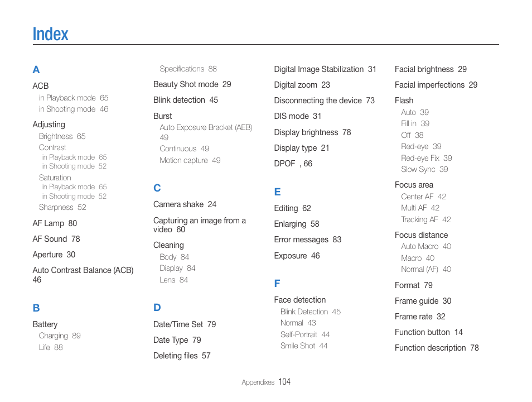Select the Red-eye Fix flash subentry
This screenshot has height=402, width=532.
(427, 158)
